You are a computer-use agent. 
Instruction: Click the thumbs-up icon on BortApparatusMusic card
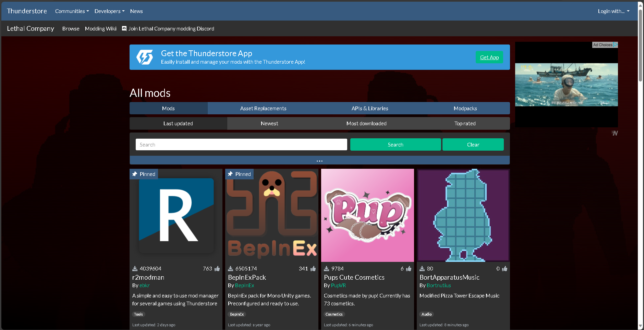pyautogui.click(x=505, y=269)
